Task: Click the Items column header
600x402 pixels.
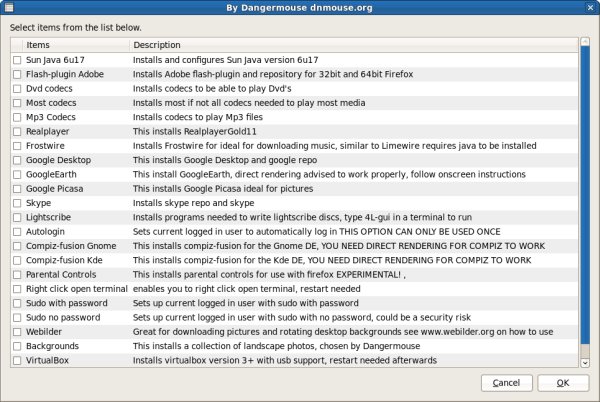Action: 70,45
